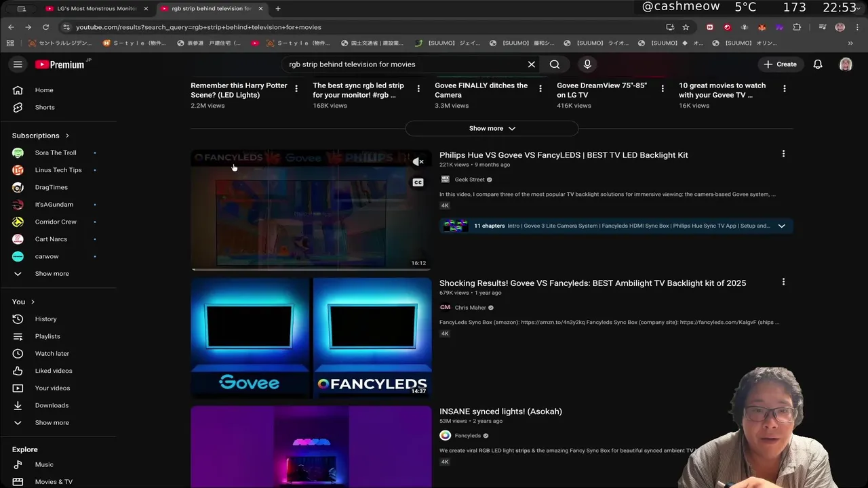
Task: Expand the 11 chapters list
Action: coord(782,226)
